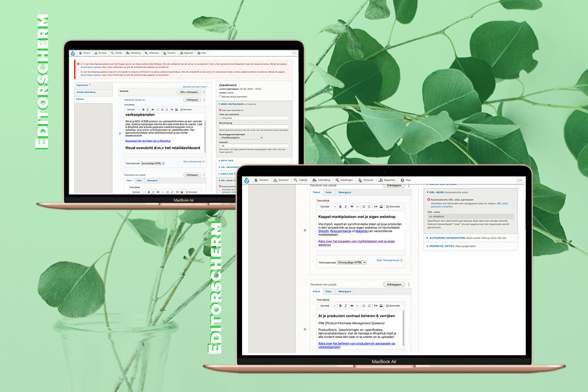Click drag handle beside rear 'verkoopkanalen' block
Viewport: 588px width, 392px height.
click(x=120, y=133)
